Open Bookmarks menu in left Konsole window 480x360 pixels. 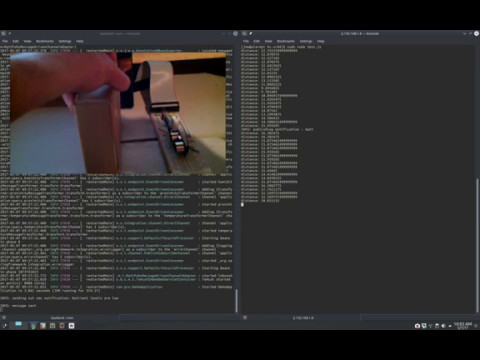point(45,41)
